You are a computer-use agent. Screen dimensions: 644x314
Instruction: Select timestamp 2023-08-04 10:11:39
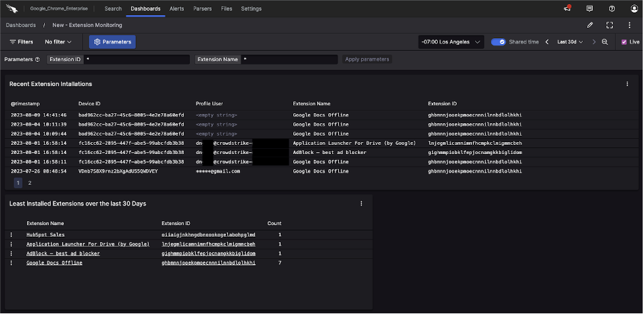tap(39, 124)
